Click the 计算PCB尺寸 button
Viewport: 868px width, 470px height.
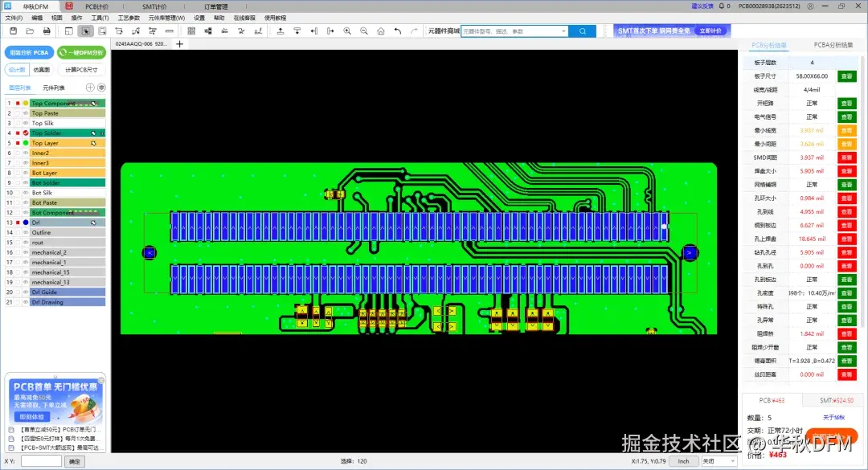pos(81,70)
